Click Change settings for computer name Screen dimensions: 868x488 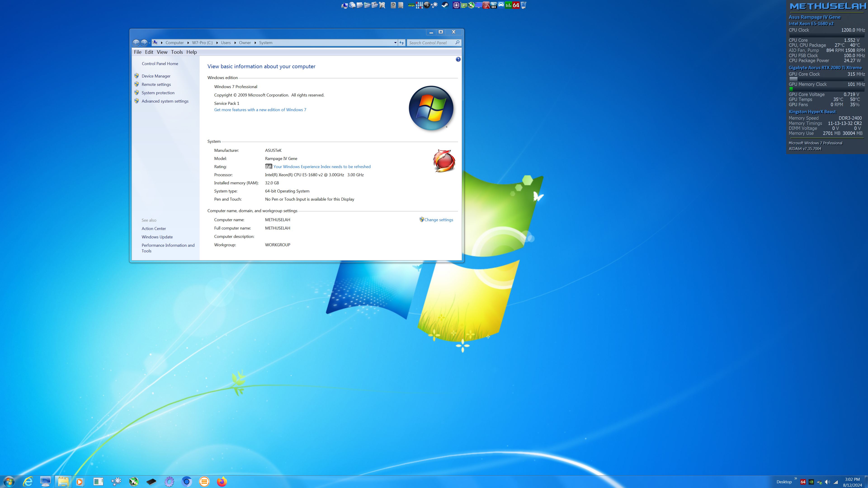[439, 220]
